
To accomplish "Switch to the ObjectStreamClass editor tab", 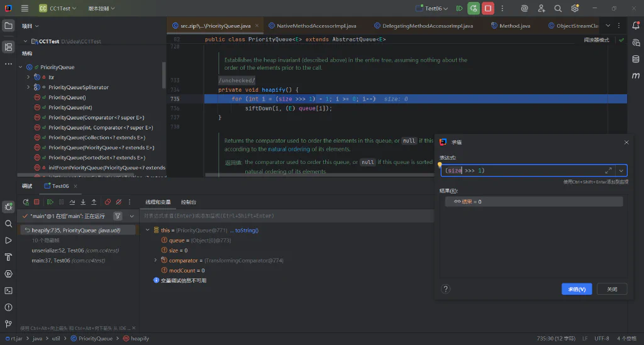I will click(x=574, y=25).
